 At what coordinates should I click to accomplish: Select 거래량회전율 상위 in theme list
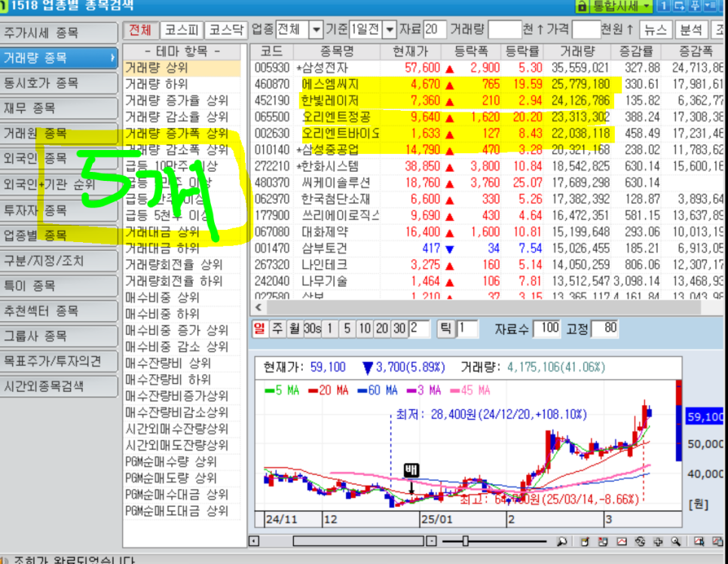click(182, 265)
